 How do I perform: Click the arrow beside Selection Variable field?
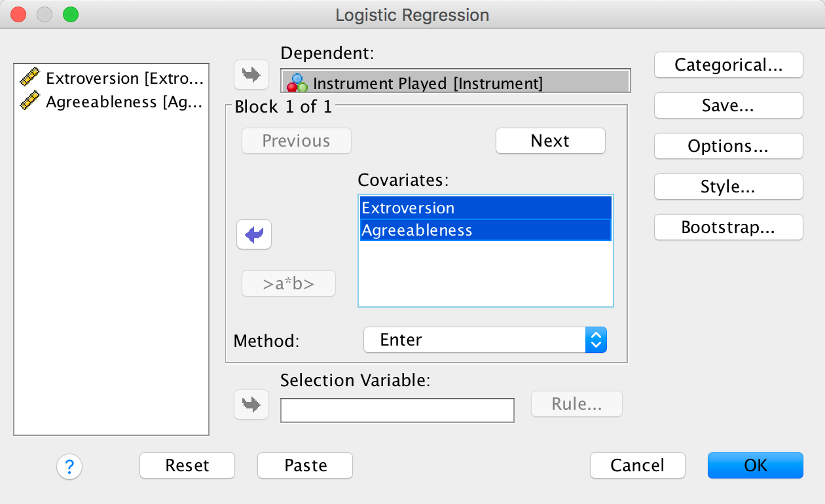click(x=251, y=404)
